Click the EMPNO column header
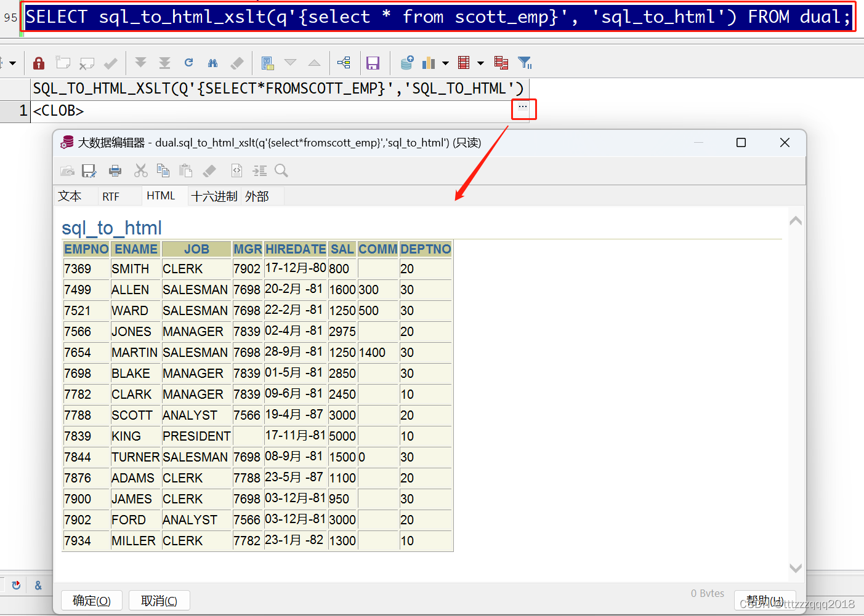864x616 pixels. (x=86, y=249)
